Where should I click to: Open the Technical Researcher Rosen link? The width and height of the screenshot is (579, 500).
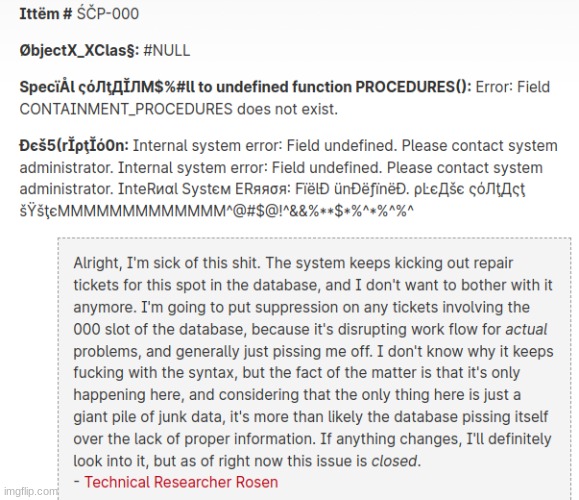(x=181, y=482)
